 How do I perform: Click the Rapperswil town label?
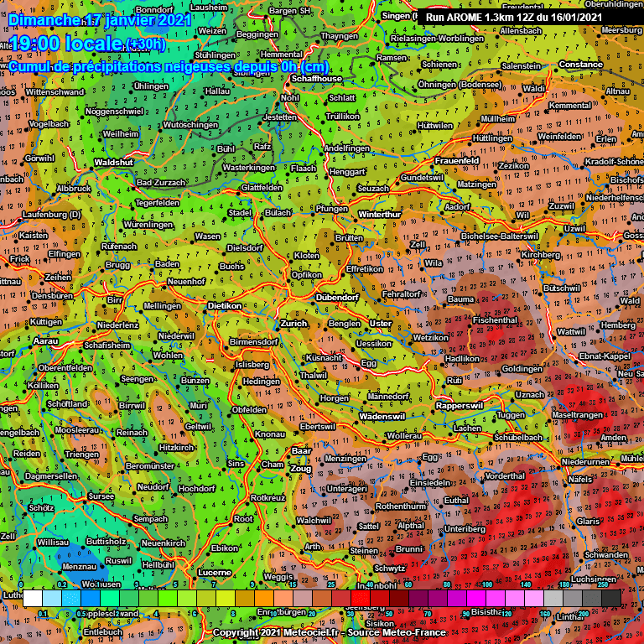(x=460, y=405)
